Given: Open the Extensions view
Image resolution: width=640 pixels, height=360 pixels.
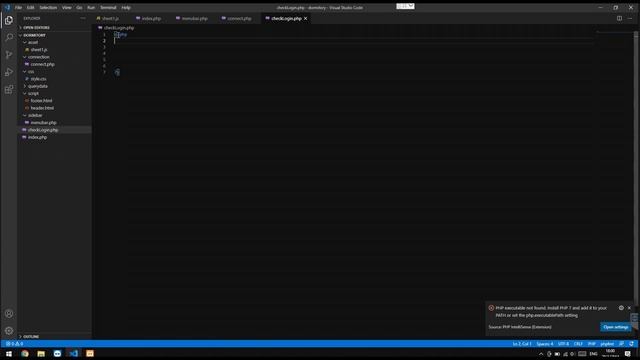Looking at the screenshot, I should pyautogui.click(x=9, y=89).
